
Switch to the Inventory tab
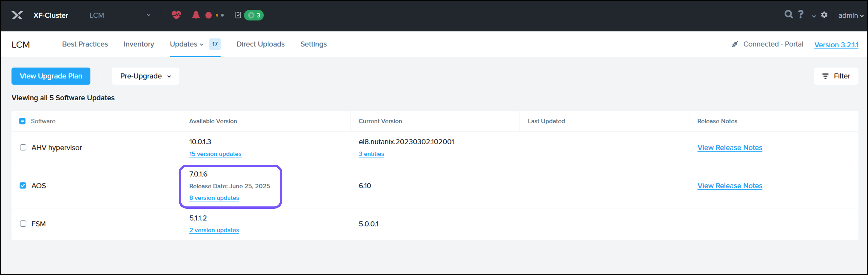[139, 44]
